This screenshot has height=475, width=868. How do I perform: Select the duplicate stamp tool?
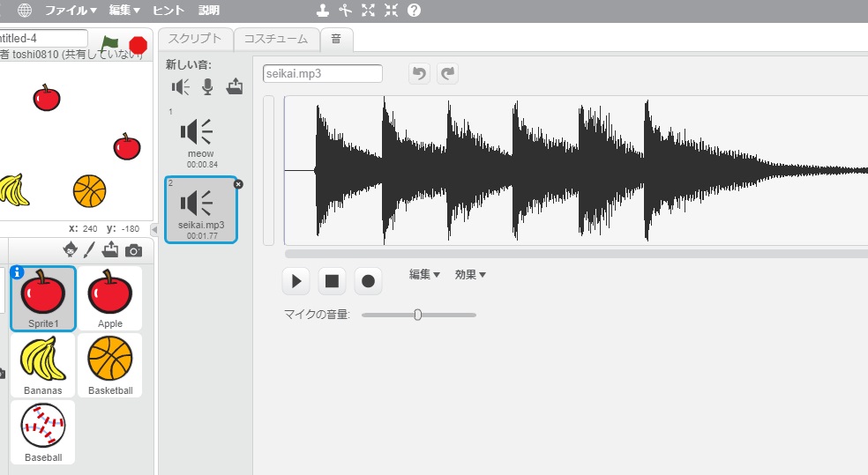323,10
